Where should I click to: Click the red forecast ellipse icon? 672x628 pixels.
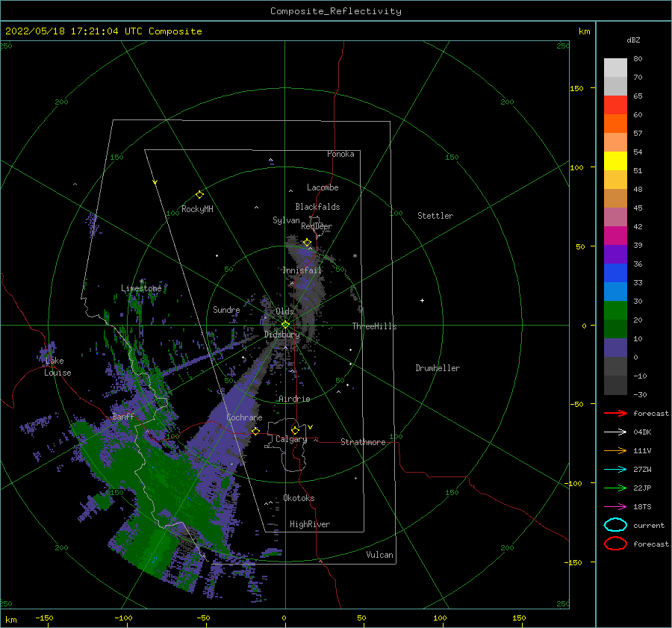(615, 544)
